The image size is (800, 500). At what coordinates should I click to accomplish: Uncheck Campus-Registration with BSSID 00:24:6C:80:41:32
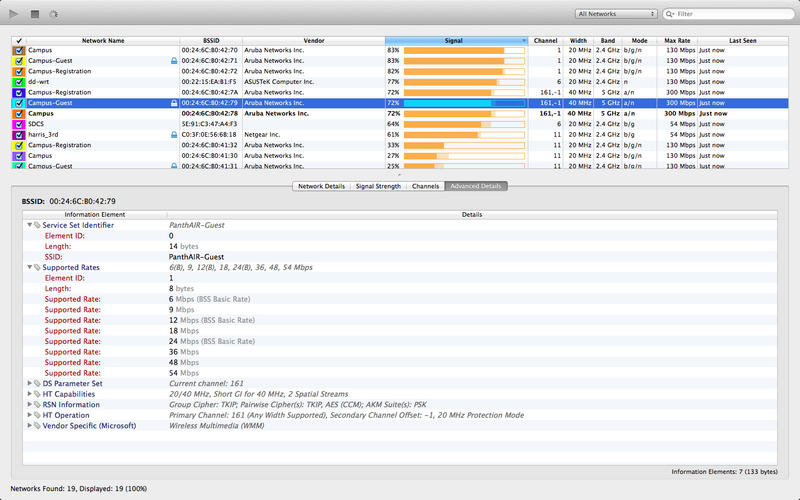[x=19, y=145]
